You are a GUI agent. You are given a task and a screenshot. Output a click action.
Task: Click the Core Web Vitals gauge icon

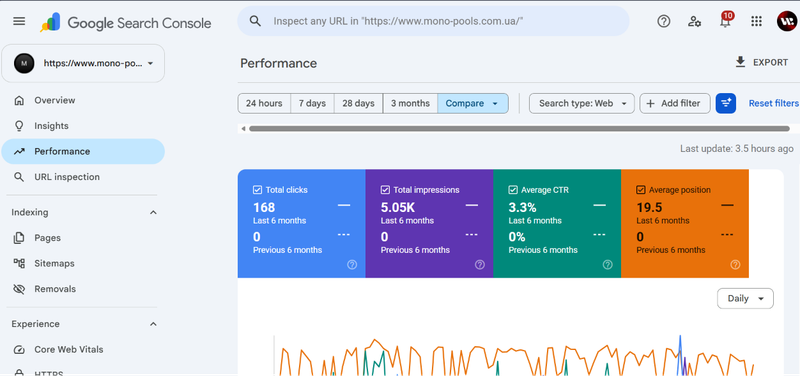pos(19,349)
